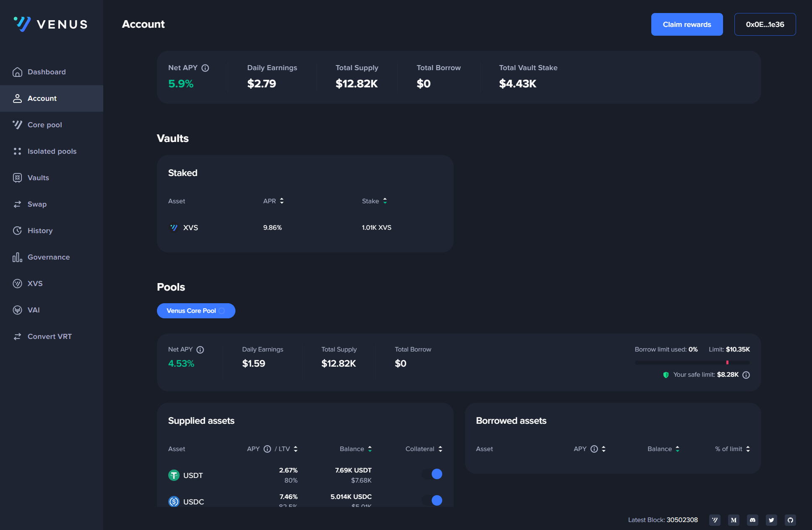Click Net APY info icon in summary

[205, 68]
